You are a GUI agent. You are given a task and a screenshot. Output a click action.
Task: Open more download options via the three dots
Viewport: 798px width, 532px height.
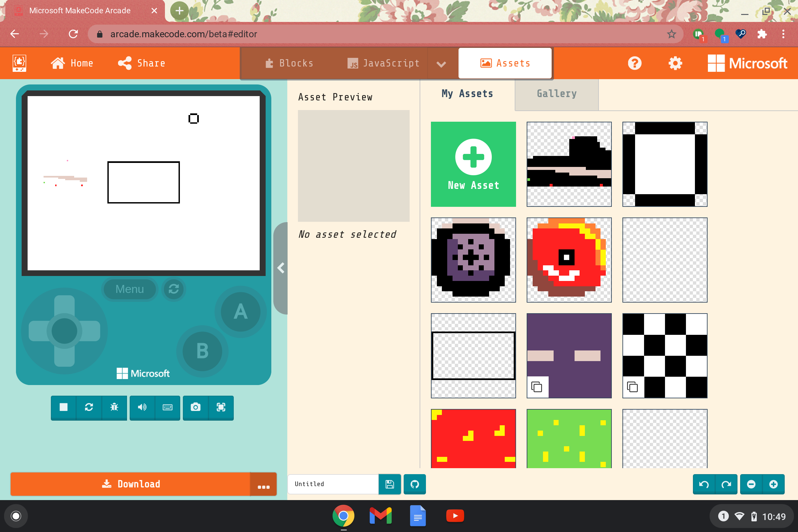click(x=263, y=484)
